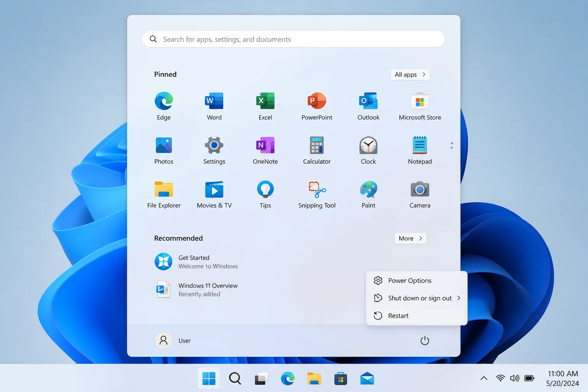
Task: Open Settings from pinned apps
Action: coord(214,150)
